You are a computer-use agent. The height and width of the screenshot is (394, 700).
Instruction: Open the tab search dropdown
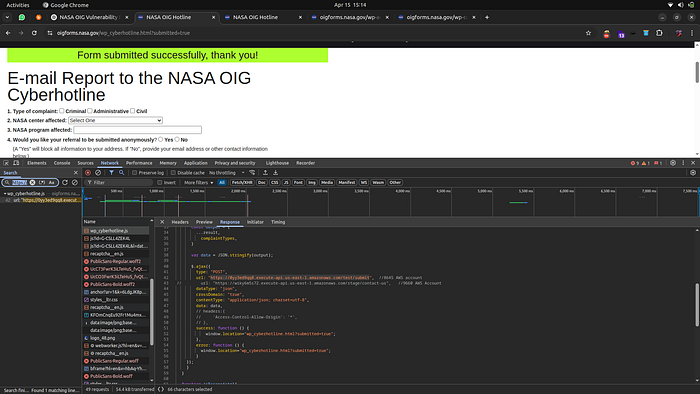tap(7, 17)
